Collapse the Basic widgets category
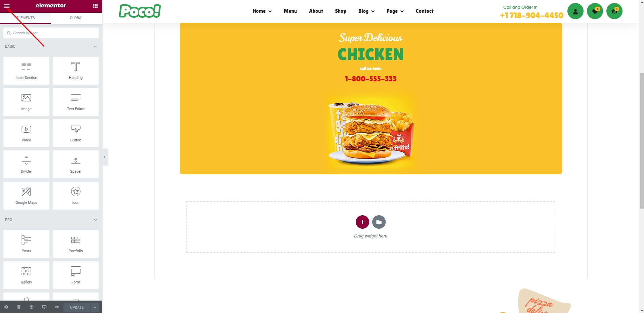The image size is (644, 313). coord(95,46)
